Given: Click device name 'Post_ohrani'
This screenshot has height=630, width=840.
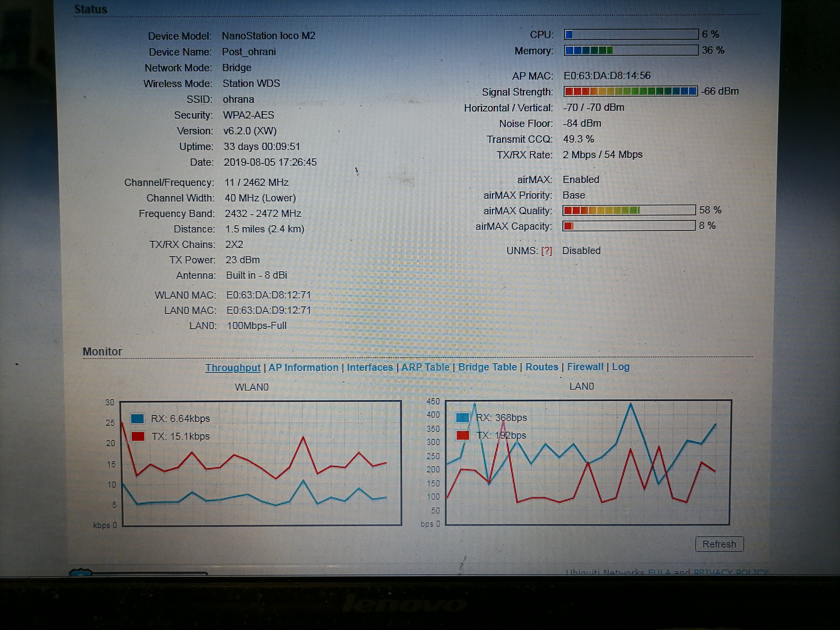Looking at the screenshot, I should click(x=249, y=52).
